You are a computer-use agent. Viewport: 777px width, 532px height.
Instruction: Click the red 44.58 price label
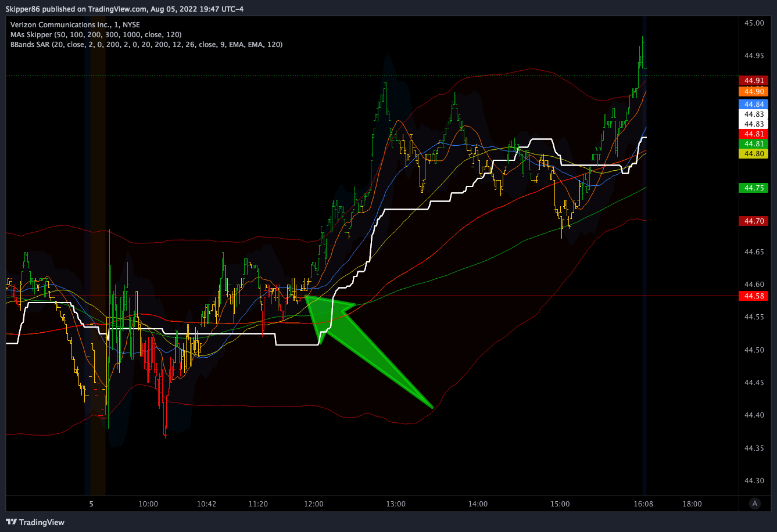tap(754, 296)
